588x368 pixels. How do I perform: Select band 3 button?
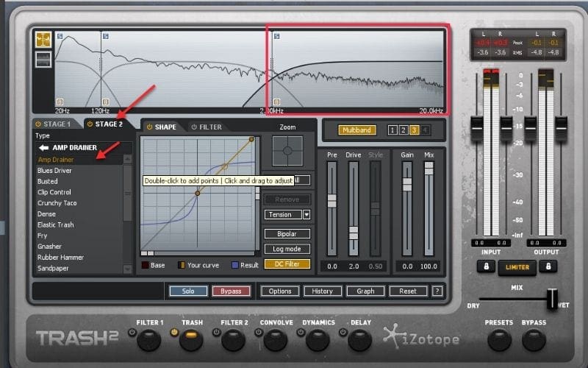click(x=414, y=130)
